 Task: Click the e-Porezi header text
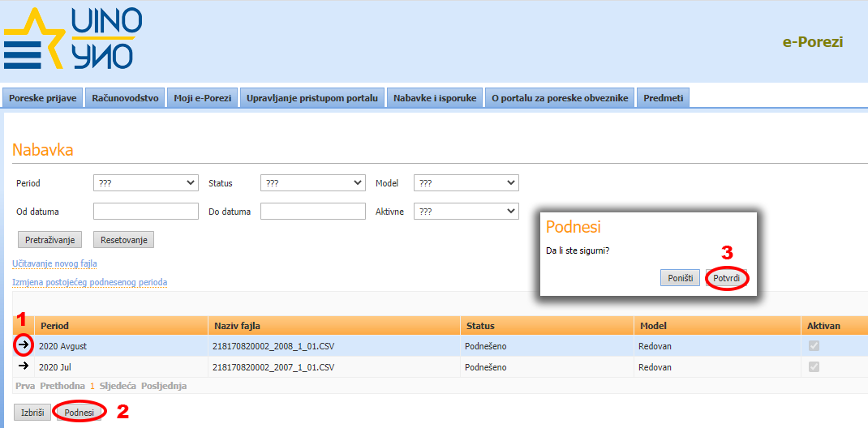click(x=813, y=42)
